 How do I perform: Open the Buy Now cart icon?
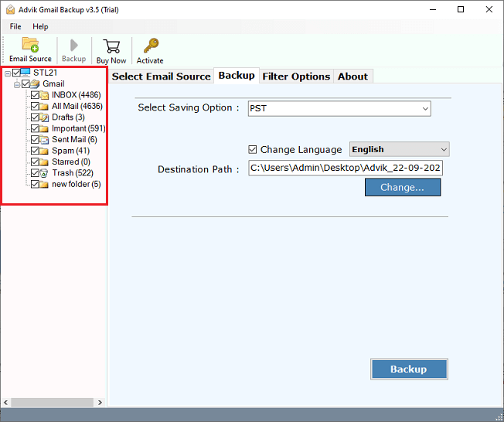pyautogui.click(x=111, y=46)
